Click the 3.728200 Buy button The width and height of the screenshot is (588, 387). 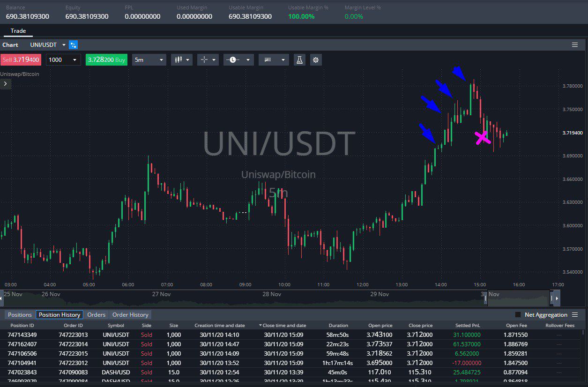tap(106, 60)
